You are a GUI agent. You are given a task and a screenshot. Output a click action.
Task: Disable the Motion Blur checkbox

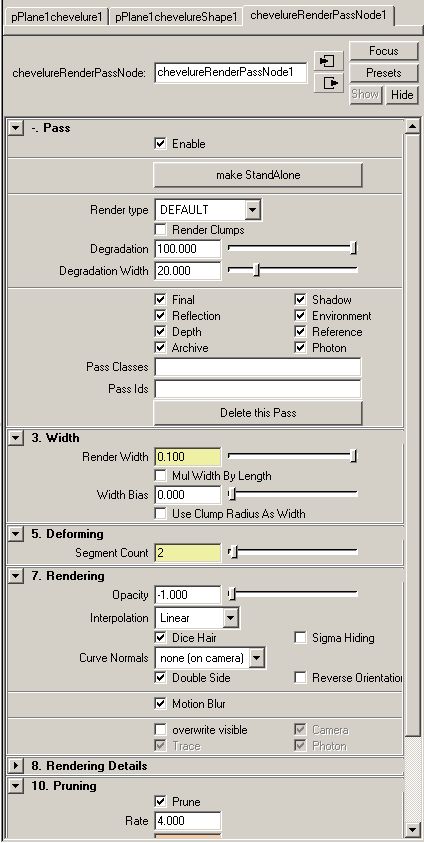pos(160,703)
